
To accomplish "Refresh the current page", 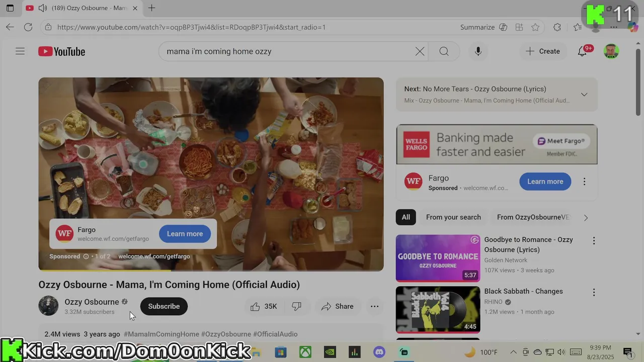I will point(28,27).
